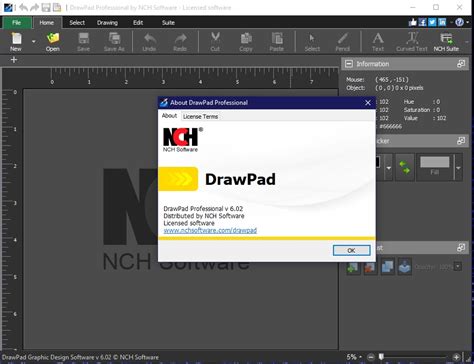This screenshot has width=474, height=364.
Task: Click the grey Fill color swatch
Action: pyautogui.click(x=434, y=162)
